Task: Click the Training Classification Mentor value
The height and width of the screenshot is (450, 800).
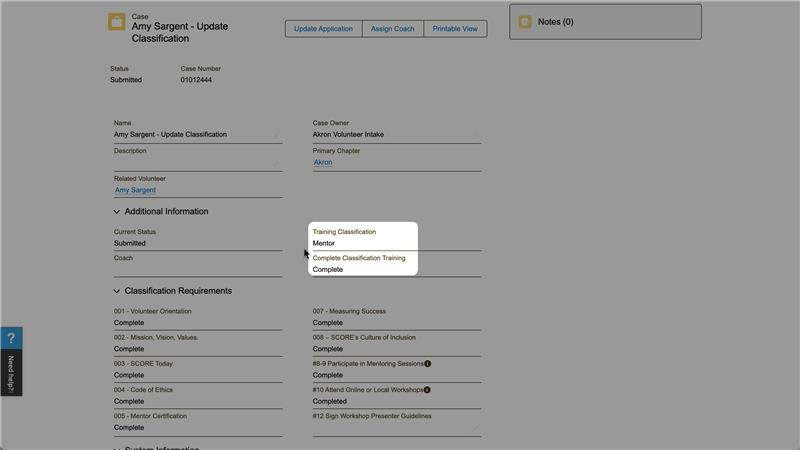Action: tap(324, 243)
